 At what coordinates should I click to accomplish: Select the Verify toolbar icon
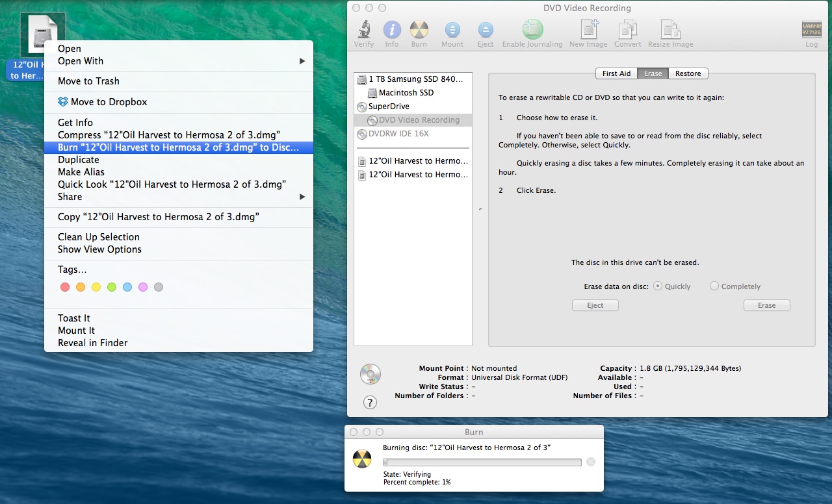pos(363,29)
